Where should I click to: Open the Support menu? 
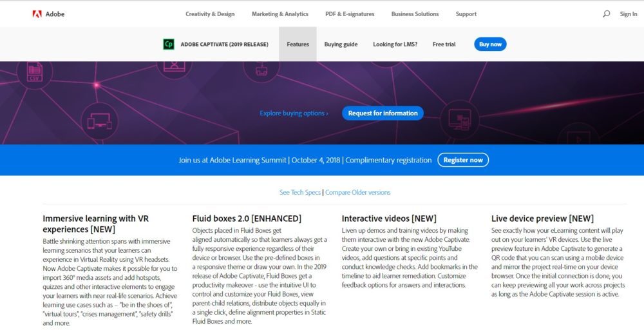point(466,14)
